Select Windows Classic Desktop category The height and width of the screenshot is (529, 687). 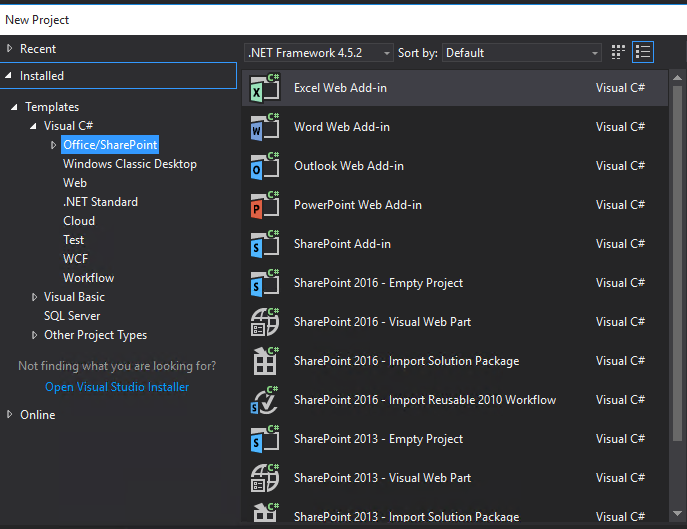pyautogui.click(x=130, y=164)
